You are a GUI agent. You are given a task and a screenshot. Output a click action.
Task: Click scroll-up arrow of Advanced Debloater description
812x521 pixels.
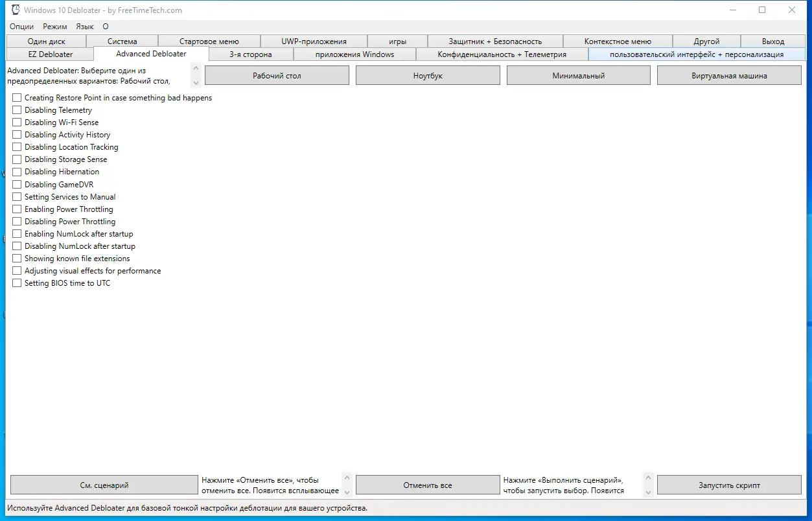[196, 68]
